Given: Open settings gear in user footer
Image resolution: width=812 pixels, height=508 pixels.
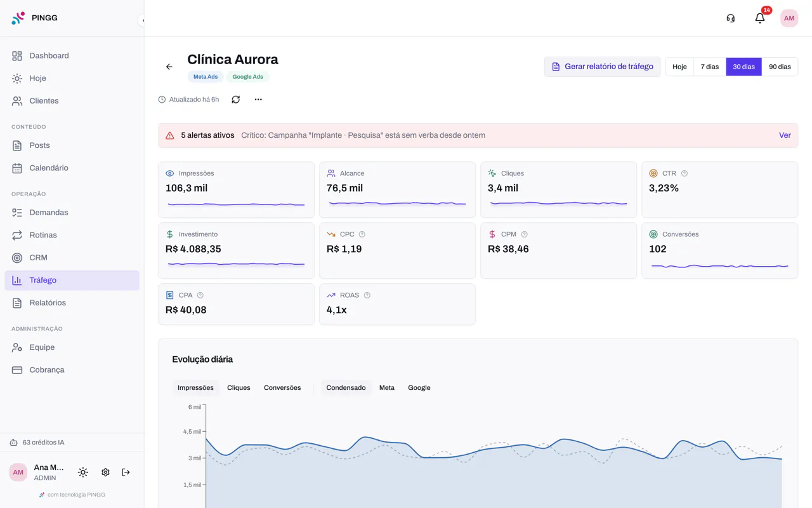Looking at the screenshot, I should point(105,472).
